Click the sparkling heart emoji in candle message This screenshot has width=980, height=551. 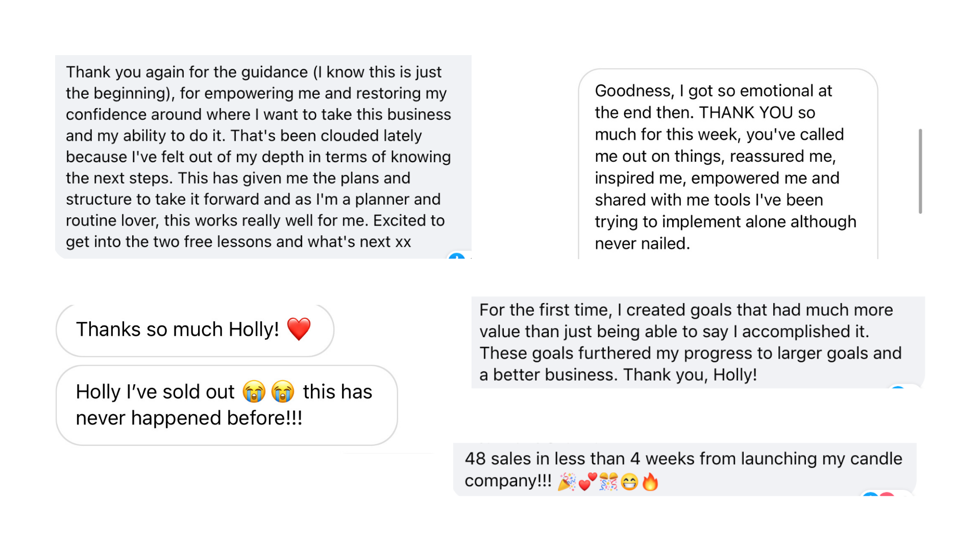click(587, 481)
